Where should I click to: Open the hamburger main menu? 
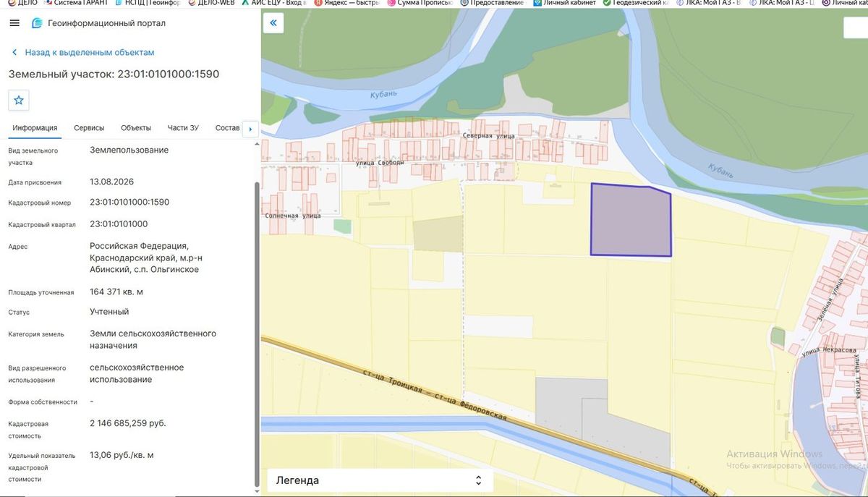(14, 23)
